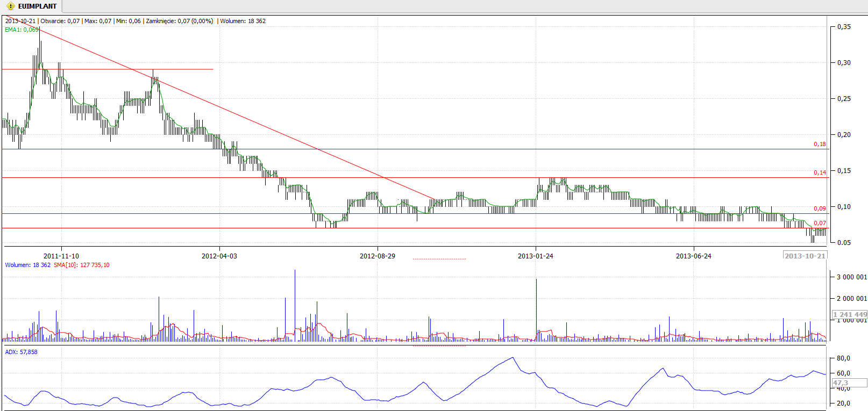Select the EUIMPLANT chart tab
The image size is (868, 411).
click(32, 6)
